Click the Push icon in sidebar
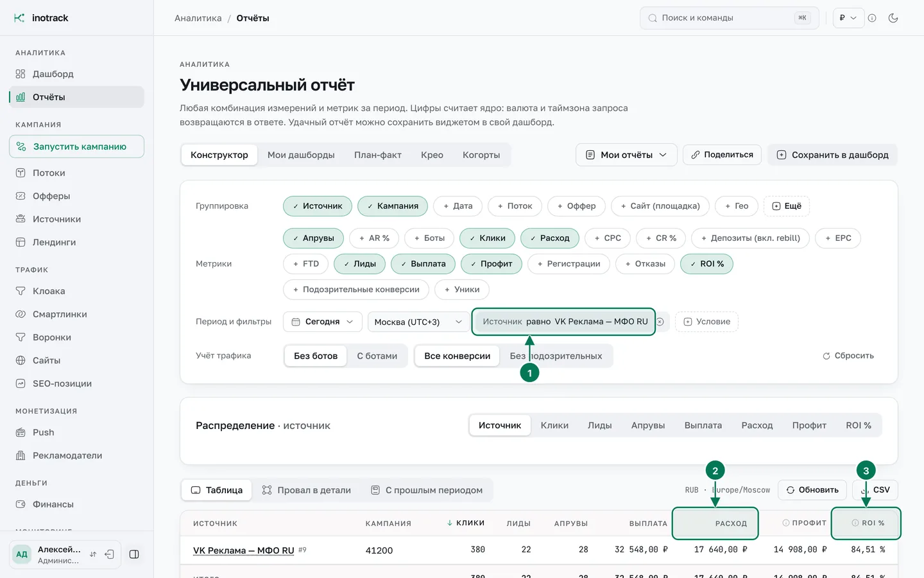This screenshot has height=578, width=924. coord(21,432)
